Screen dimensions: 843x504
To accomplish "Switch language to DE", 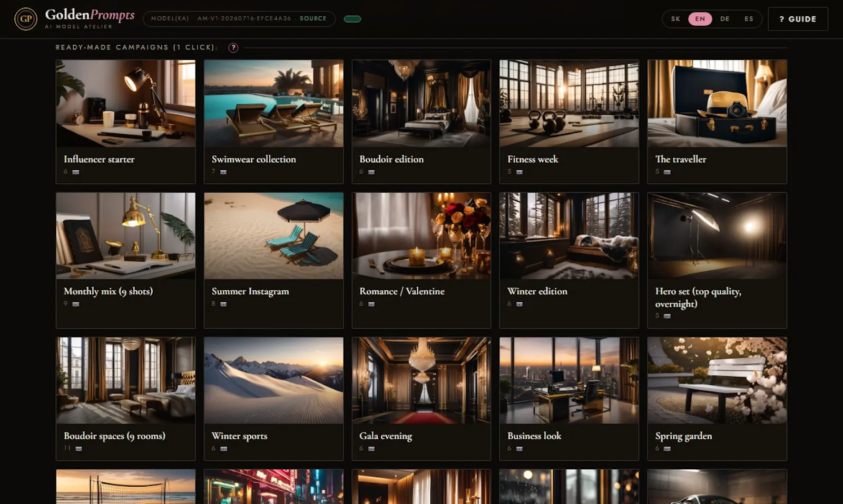I will [x=725, y=19].
